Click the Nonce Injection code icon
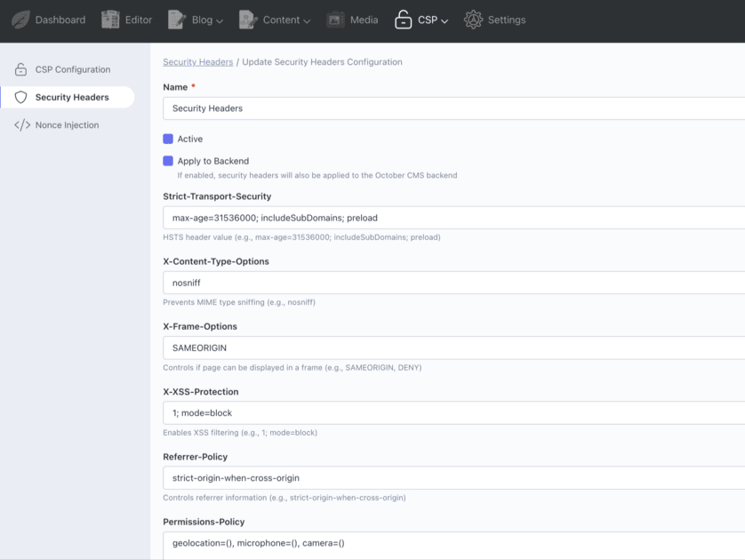The width and height of the screenshot is (745, 560). click(x=21, y=125)
